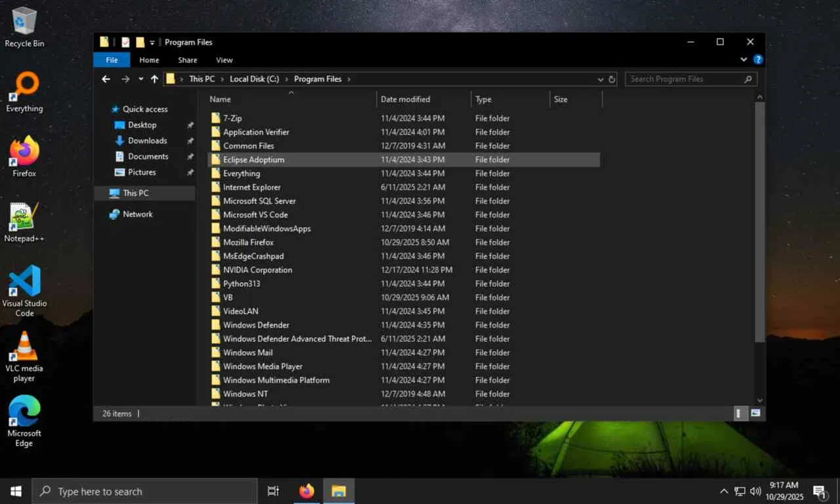Expand the chevron after Program Files breadcrumb
Viewport: 840px width, 504px height.
pos(349,79)
